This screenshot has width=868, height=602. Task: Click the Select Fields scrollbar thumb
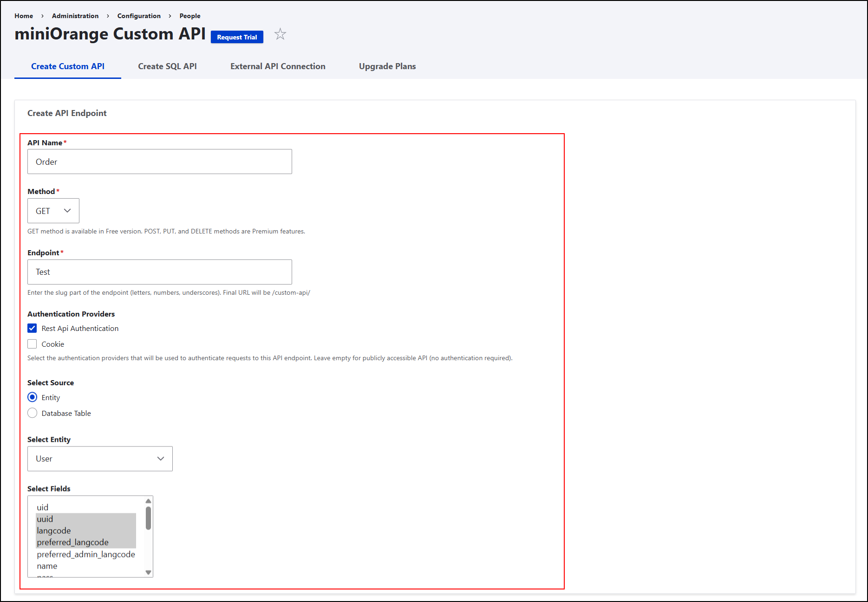pyautogui.click(x=149, y=518)
